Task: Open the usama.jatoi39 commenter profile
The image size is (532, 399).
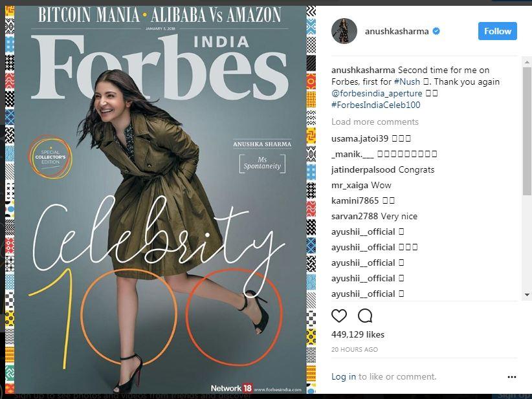Action: 359,138
